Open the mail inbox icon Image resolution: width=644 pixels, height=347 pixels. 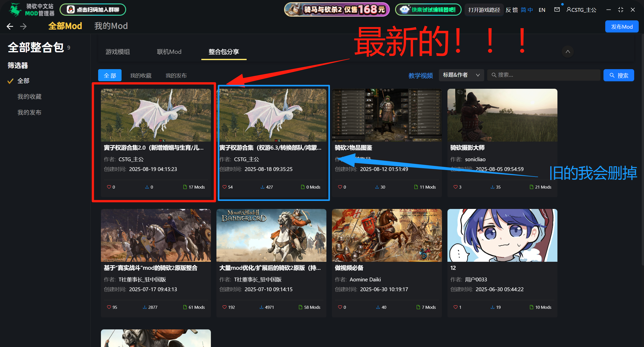point(557,10)
